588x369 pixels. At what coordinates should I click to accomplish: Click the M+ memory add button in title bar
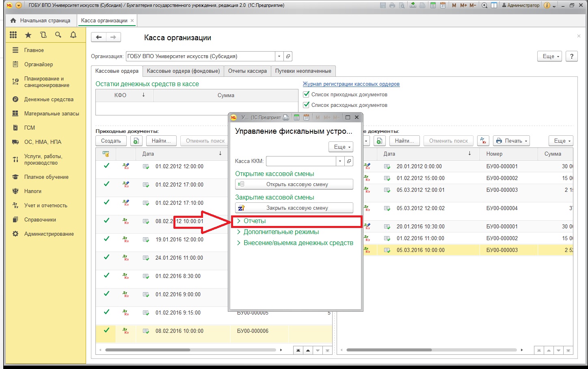[x=463, y=5]
